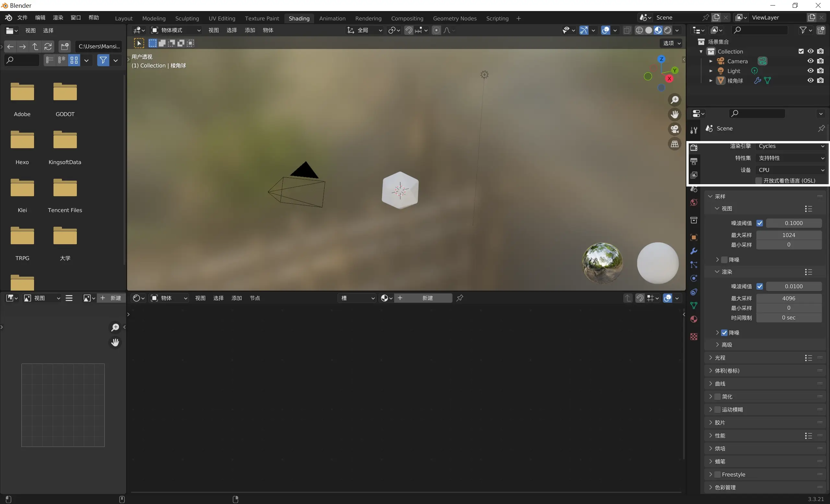The height and width of the screenshot is (504, 830).
Task: Open the 设备 CPU dropdown
Action: [x=790, y=170]
